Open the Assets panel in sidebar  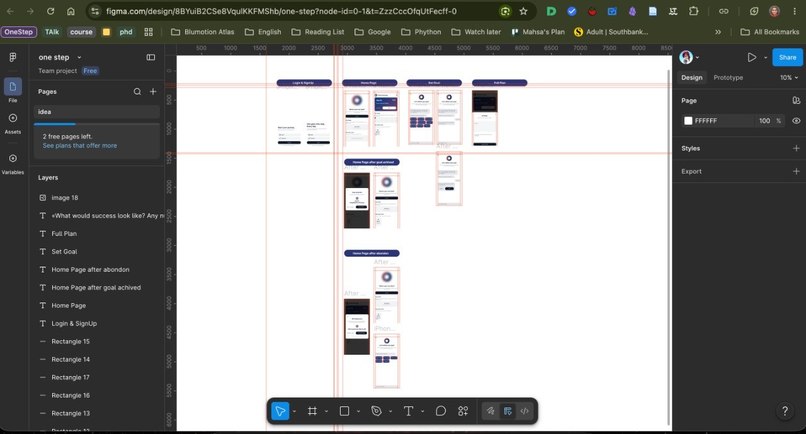coord(13,122)
